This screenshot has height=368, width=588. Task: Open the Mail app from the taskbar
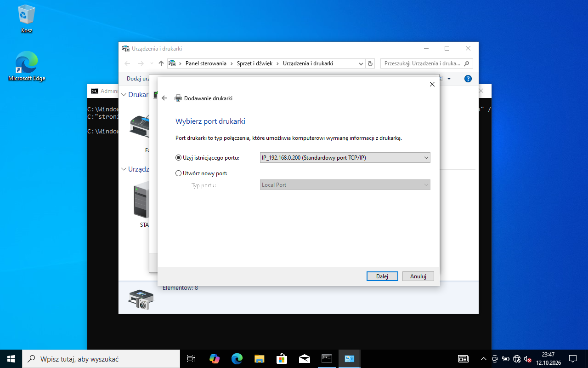304,359
